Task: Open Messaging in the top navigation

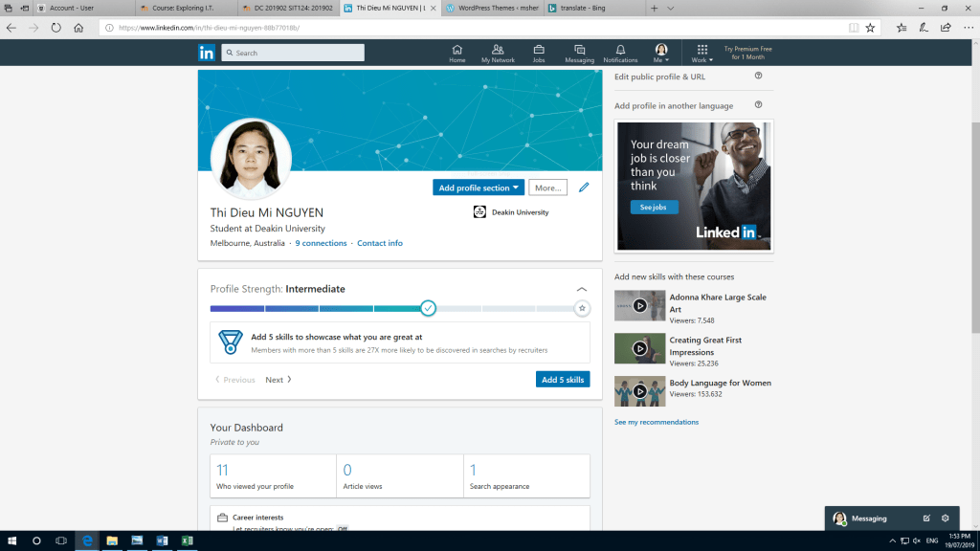Action: coord(579,53)
